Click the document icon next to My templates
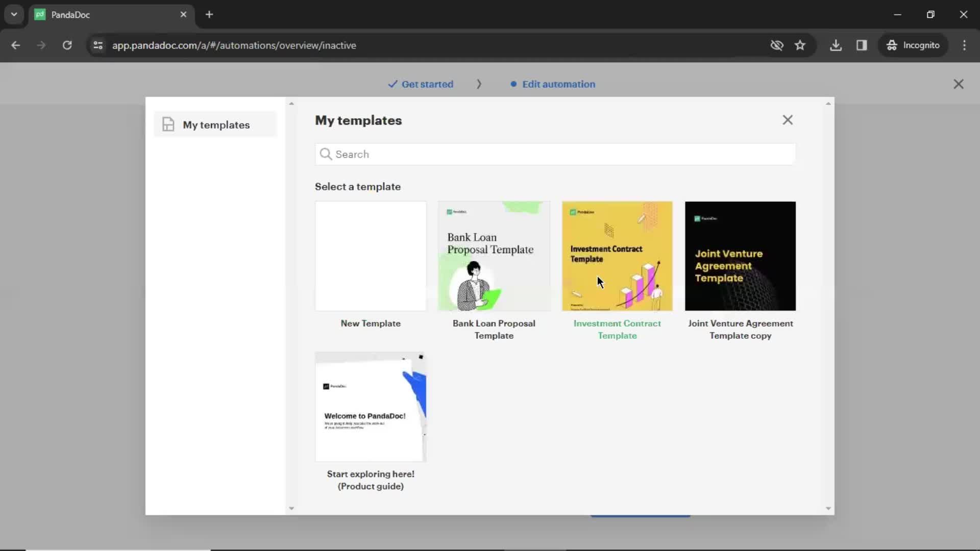Viewport: 980px width, 551px height. tap(167, 124)
